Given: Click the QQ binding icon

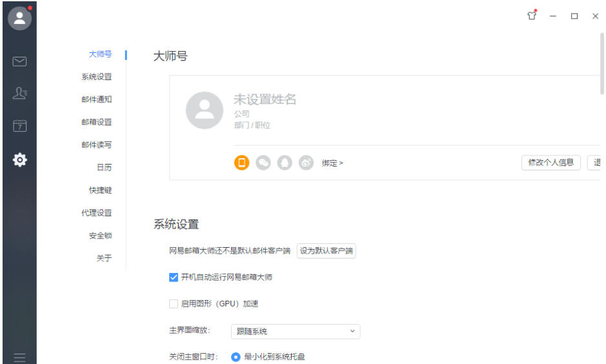Looking at the screenshot, I should pos(285,163).
